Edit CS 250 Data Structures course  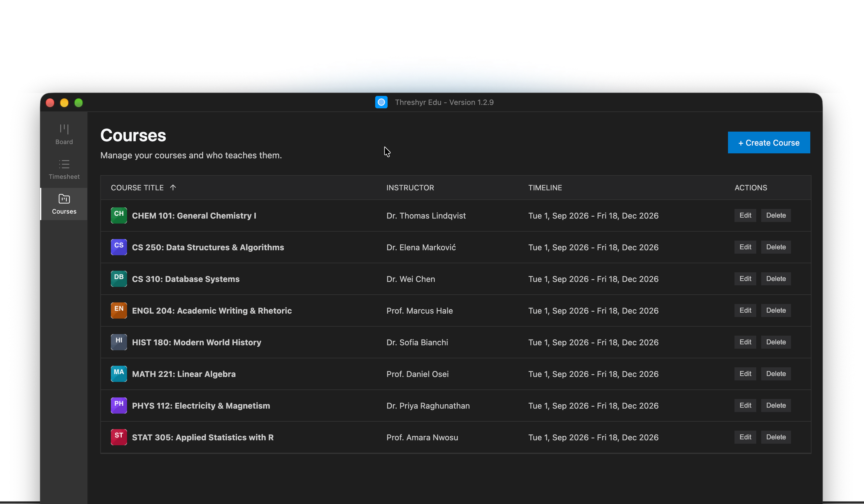click(x=745, y=247)
